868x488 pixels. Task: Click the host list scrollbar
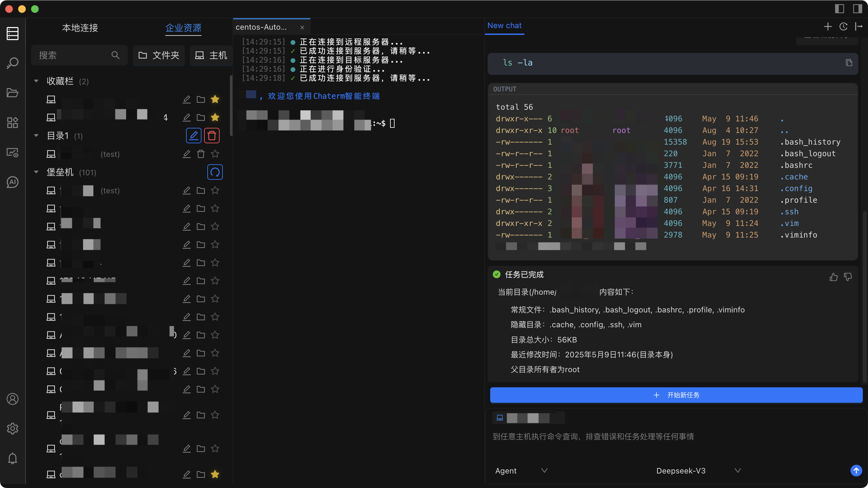point(231,105)
